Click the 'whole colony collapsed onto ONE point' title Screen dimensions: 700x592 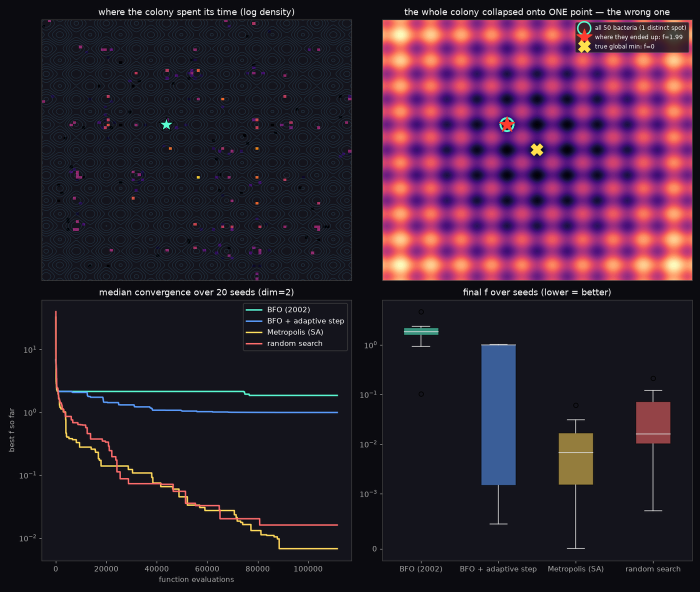[537, 12]
